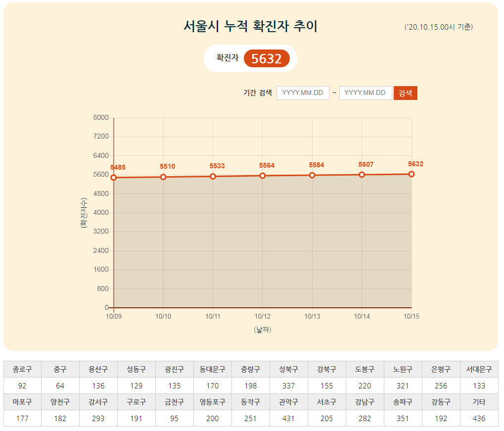Click the 서초구 table header
This screenshot has height=431, width=504.
pyautogui.click(x=327, y=402)
